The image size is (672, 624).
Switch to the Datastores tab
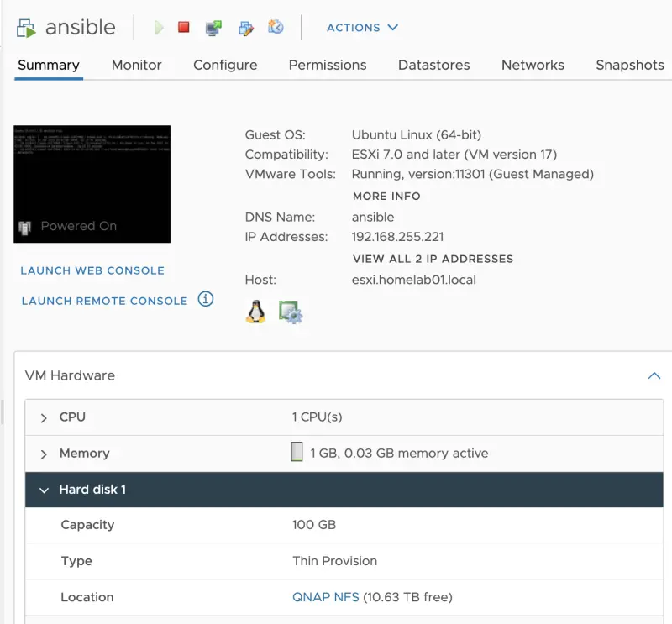coord(433,65)
